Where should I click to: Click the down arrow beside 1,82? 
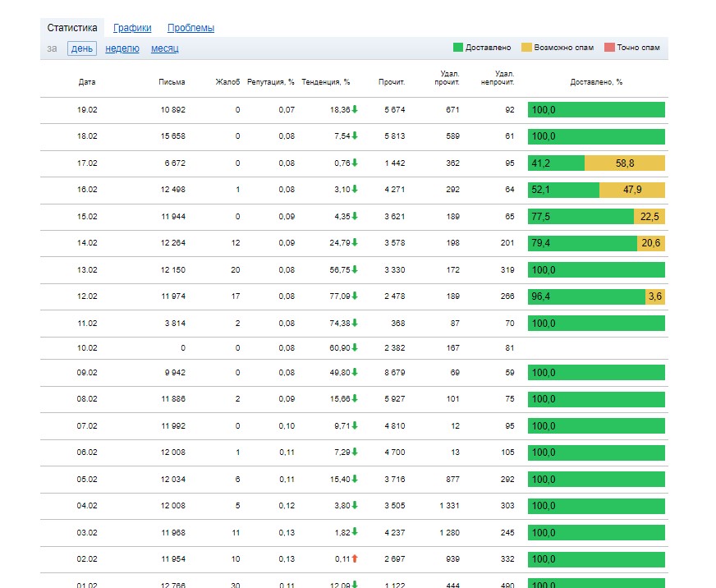click(355, 532)
